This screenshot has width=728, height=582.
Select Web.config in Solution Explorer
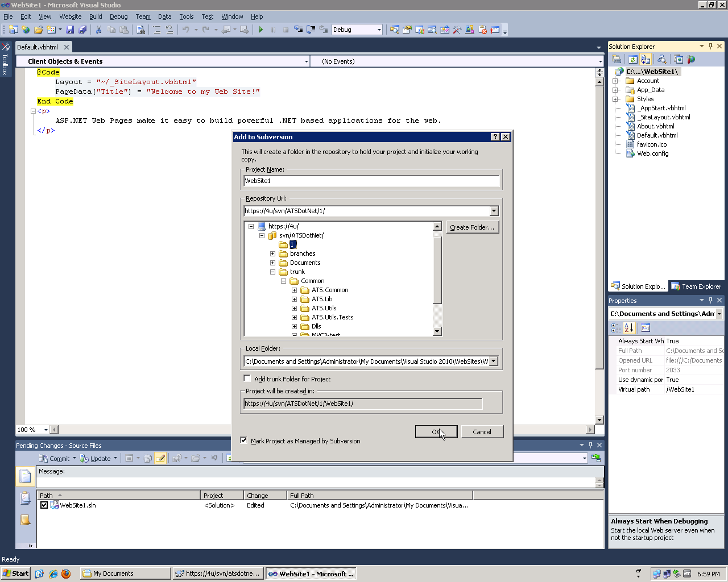653,153
